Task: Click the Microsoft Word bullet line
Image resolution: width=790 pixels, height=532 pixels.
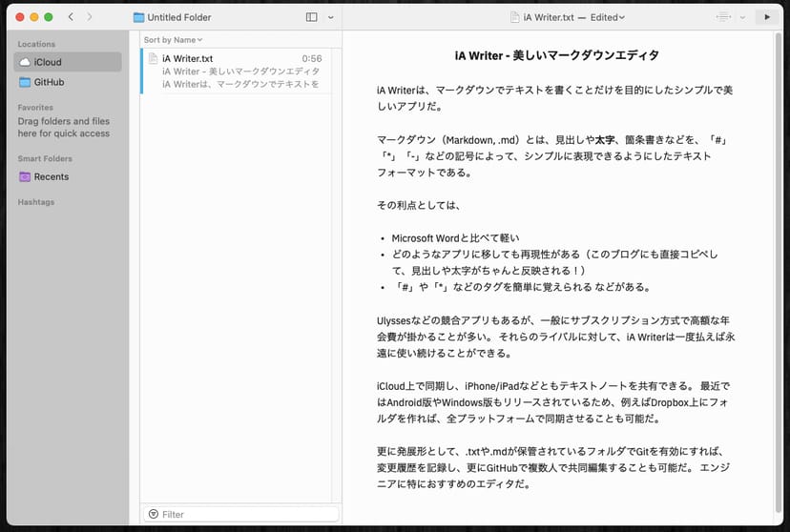Action: [454, 237]
